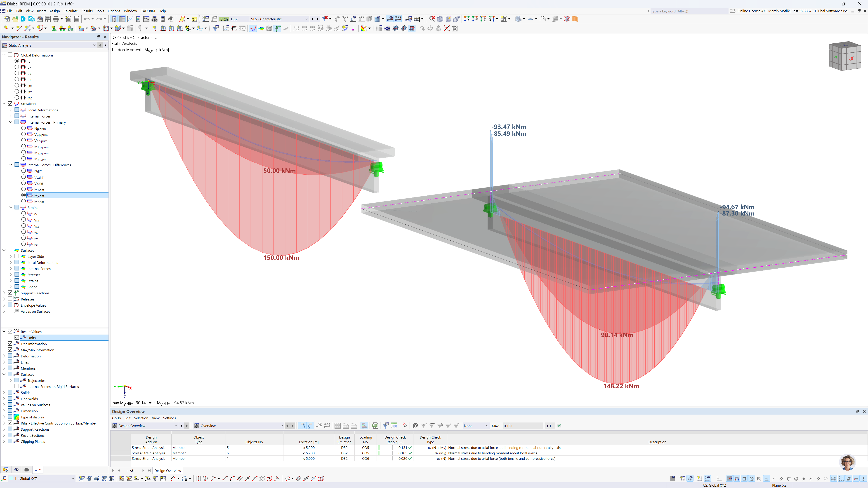Expand Internal Forces under Members
The image size is (868, 488).
tap(10, 116)
